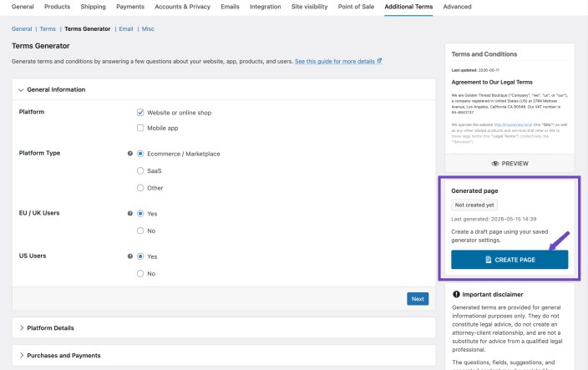Switch to the Shipping tab

pyautogui.click(x=93, y=7)
